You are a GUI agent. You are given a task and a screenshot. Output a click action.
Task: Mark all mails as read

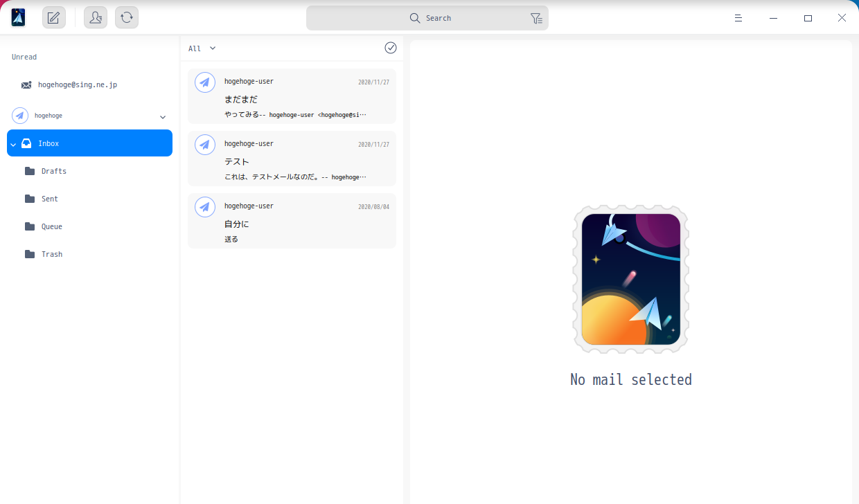(x=391, y=48)
